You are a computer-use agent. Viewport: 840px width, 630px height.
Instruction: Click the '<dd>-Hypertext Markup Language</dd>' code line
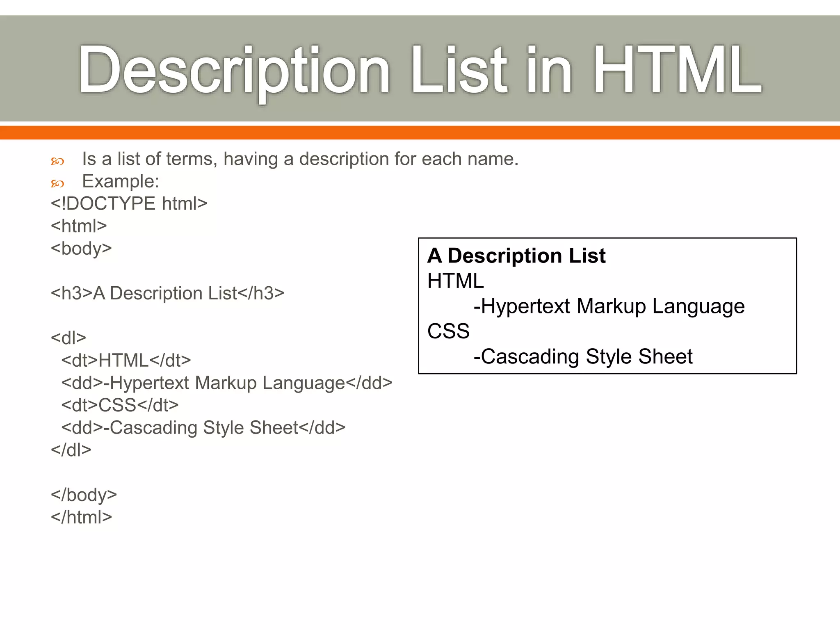[x=227, y=383]
